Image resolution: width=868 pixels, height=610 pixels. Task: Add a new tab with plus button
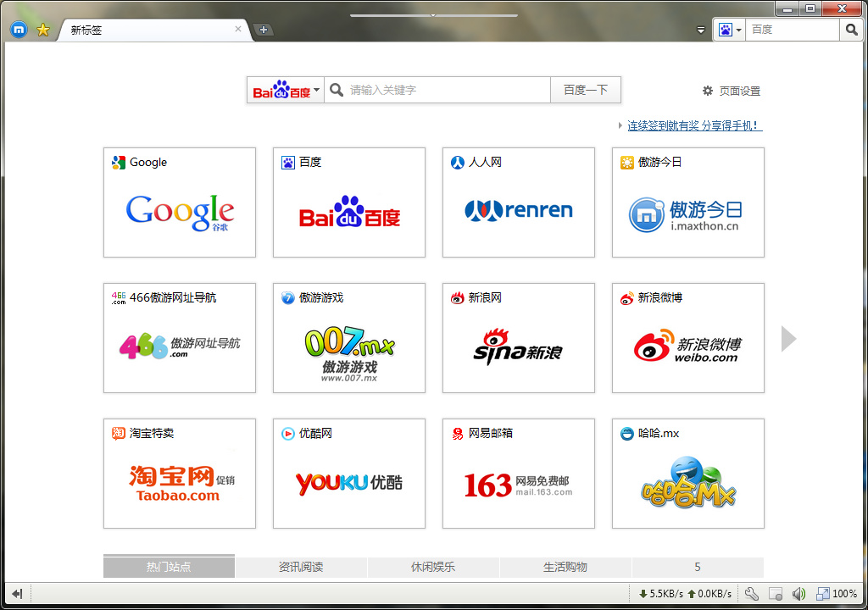[x=264, y=30]
